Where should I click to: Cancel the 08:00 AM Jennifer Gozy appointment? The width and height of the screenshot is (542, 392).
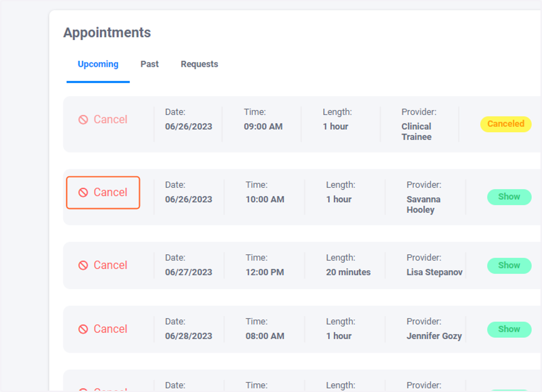point(103,329)
